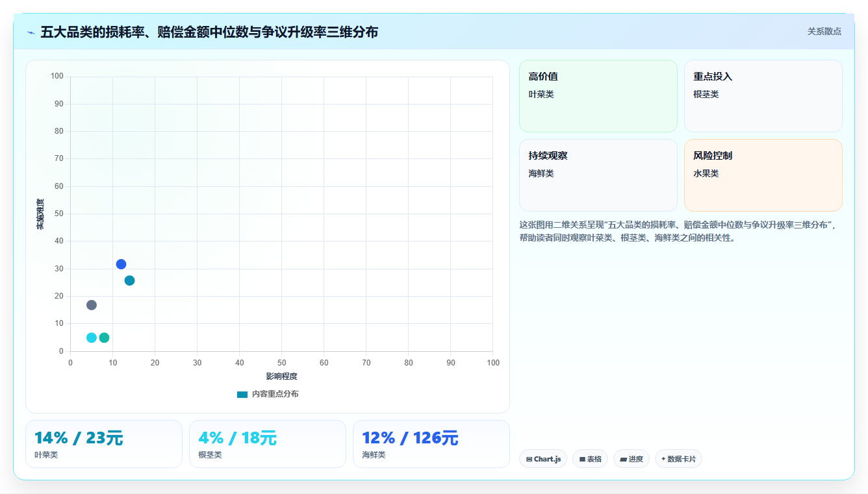Click the chart title 五大品类的损耗率 heading
868x494 pixels.
coord(209,32)
